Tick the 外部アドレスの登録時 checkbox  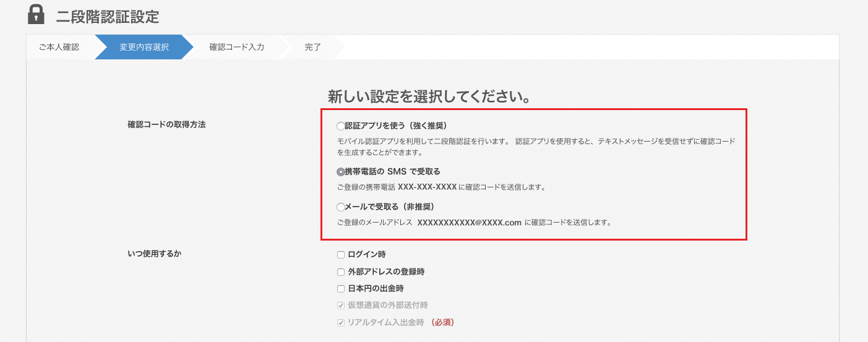pyautogui.click(x=340, y=271)
